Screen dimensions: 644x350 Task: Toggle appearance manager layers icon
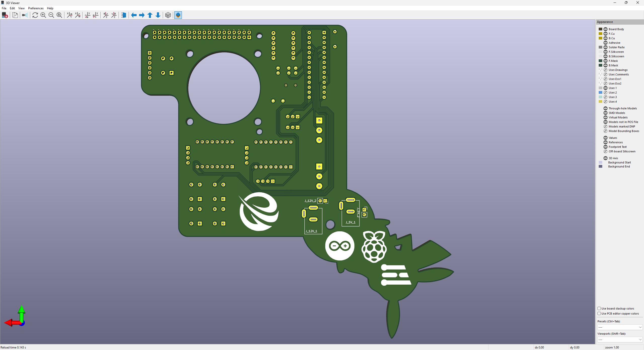coord(178,15)
